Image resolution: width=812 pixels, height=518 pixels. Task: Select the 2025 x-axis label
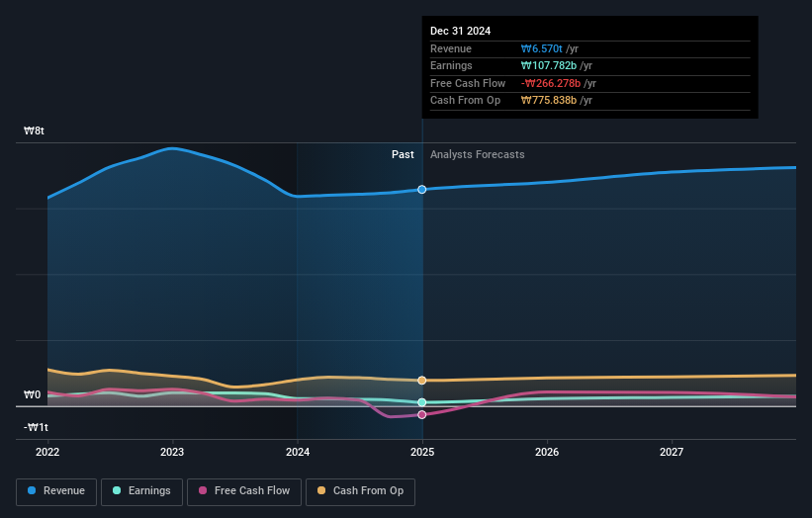coord(422,452)
